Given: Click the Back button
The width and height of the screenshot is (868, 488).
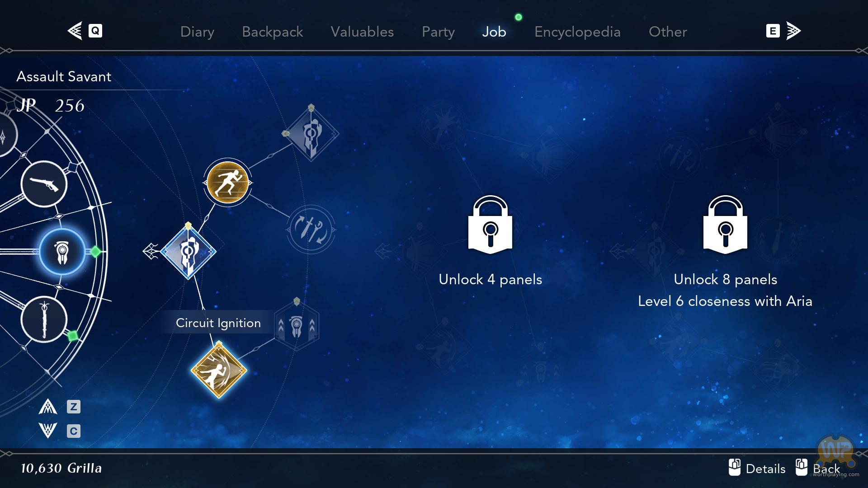Looking at the screenshot, I should click(x=817, y=468).
